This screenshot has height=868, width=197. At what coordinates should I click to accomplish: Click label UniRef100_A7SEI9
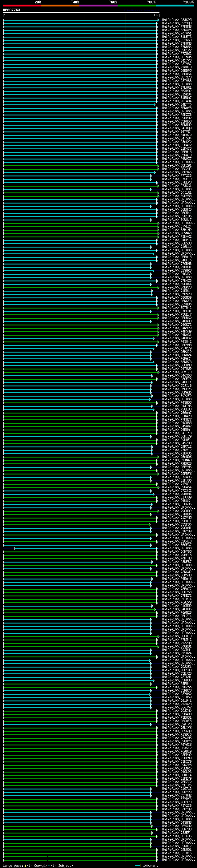[x=177, y=179]
